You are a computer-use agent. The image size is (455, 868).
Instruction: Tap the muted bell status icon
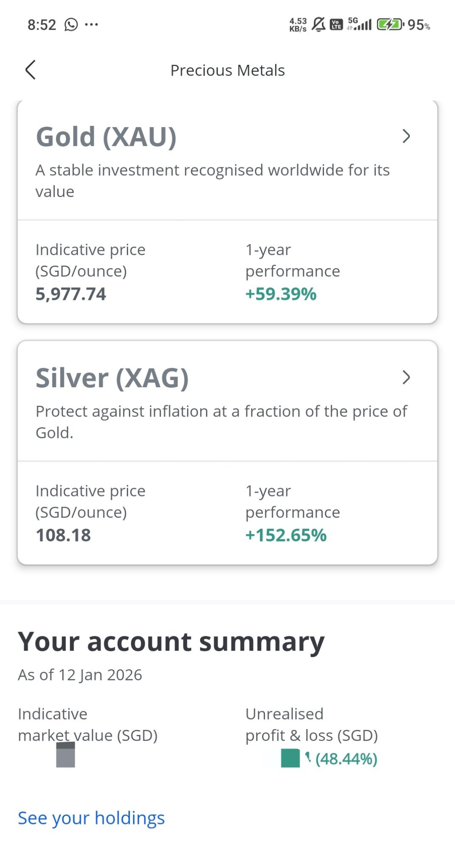click(x=318, y=25)
